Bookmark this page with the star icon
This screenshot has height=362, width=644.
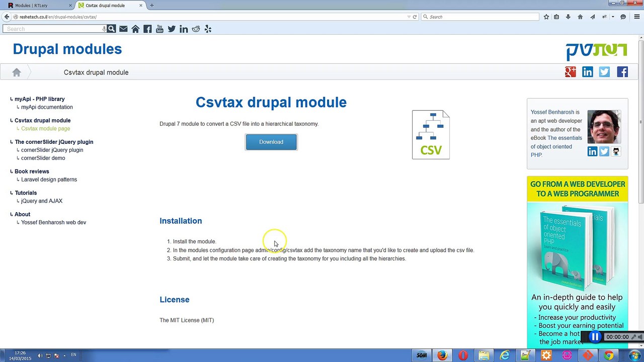coord(546,17)
